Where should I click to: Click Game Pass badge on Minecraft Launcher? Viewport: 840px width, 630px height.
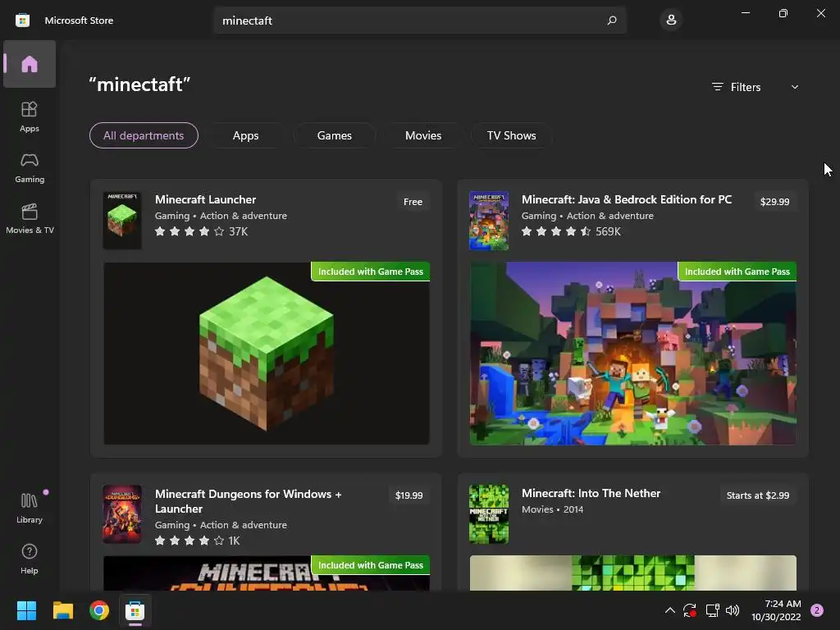371,272
